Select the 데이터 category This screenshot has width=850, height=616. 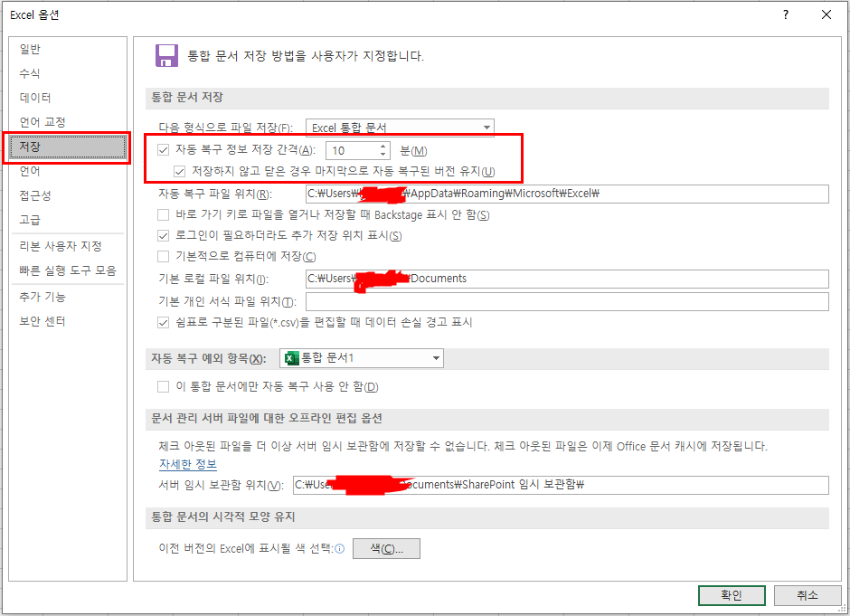pos(68,98)
